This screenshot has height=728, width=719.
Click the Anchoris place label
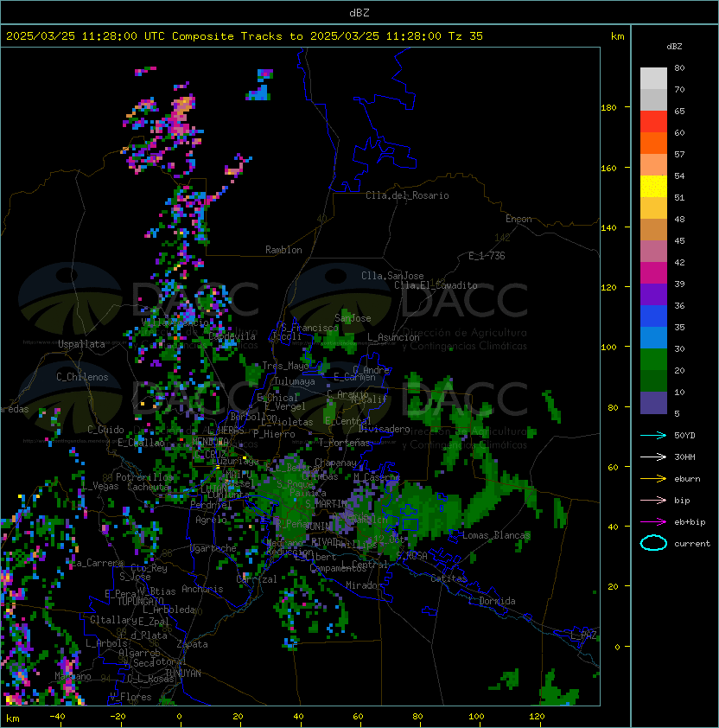202,589
